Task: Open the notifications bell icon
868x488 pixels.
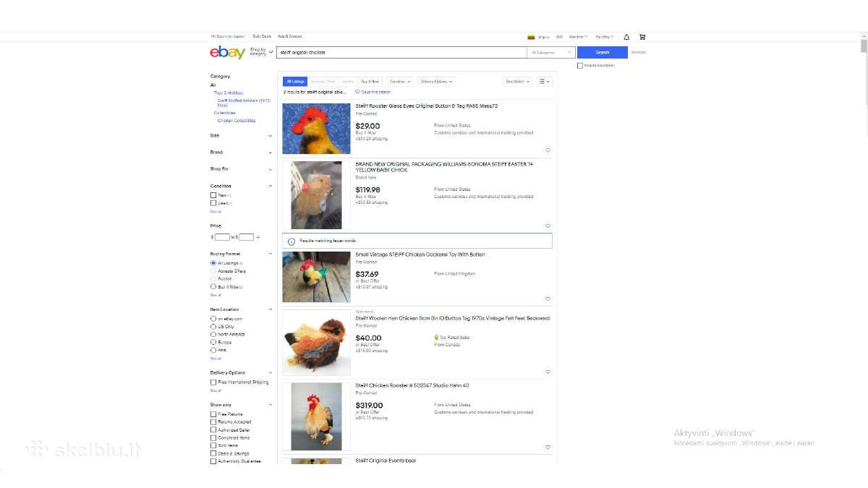Action: tap(626, 37)
